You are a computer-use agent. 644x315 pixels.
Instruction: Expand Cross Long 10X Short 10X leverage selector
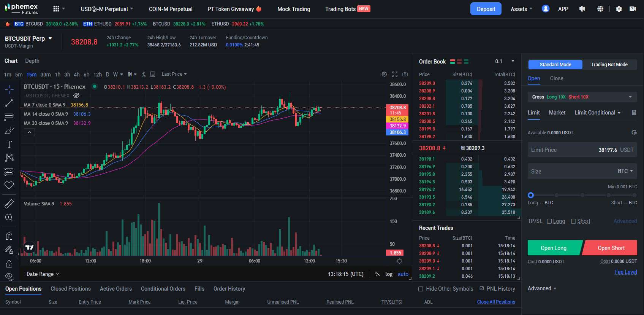click(582, 97)
